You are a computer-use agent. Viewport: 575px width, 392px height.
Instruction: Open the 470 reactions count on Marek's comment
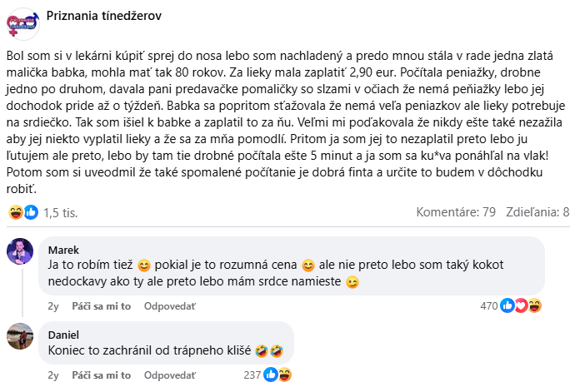pyautogui.click(x=487, y=305)
